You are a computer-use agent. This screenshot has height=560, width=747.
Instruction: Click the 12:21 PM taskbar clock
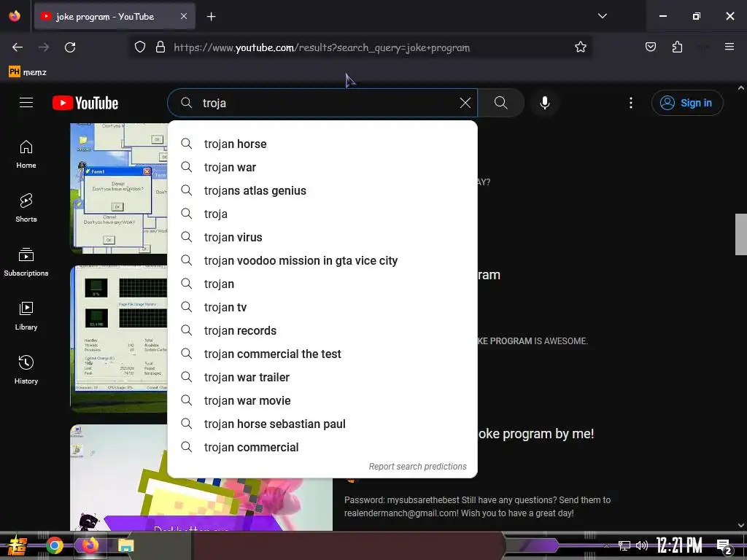pos(678,545)
